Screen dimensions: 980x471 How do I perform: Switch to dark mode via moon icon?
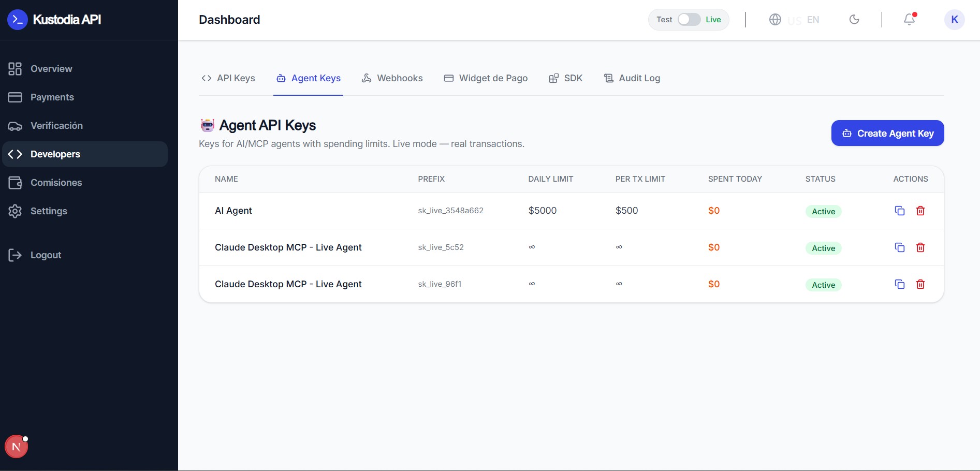[x=854, y=20]
